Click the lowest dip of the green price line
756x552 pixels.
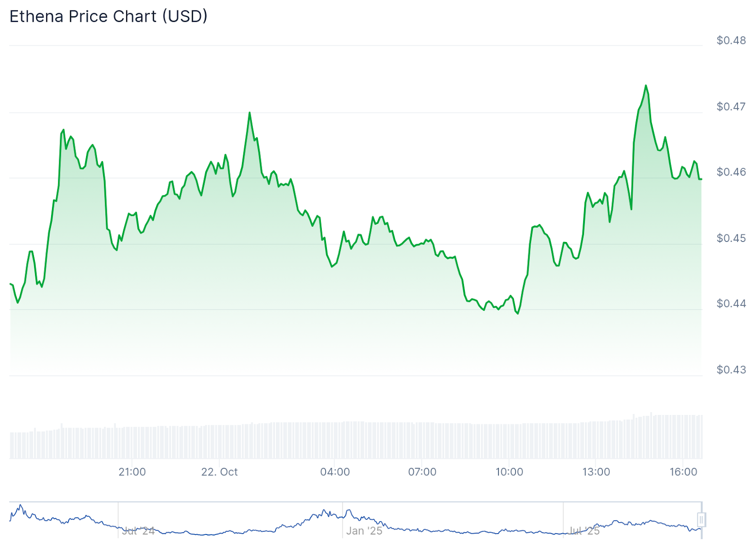[x=518, y=313]
